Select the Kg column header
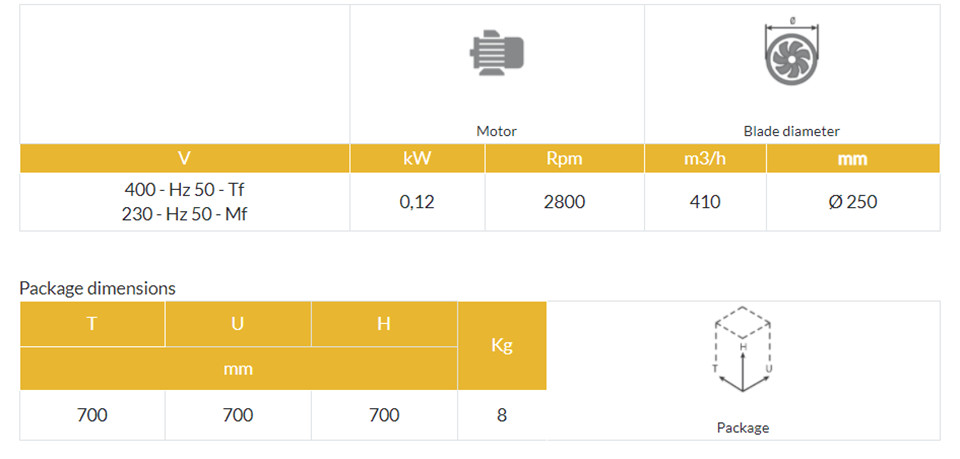This screenshot has height=459, width=960. [502, 346]
